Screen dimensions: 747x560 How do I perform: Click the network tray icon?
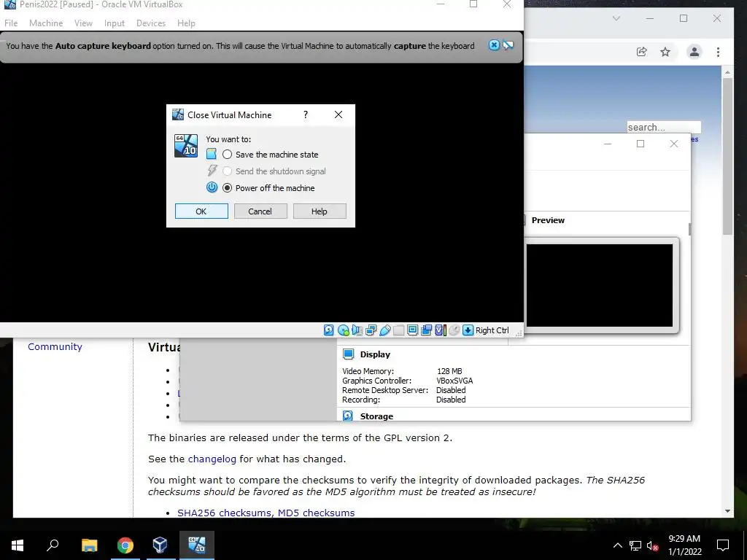(x=635, y=545)
